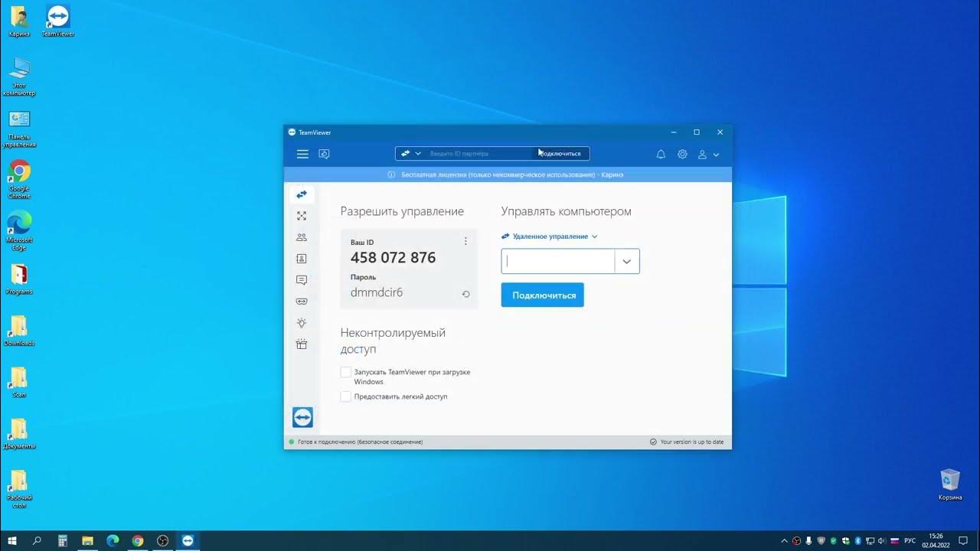This screenshot has width=980, height=551.
Task: Click Your version is up to date
Action: point(691,442)
